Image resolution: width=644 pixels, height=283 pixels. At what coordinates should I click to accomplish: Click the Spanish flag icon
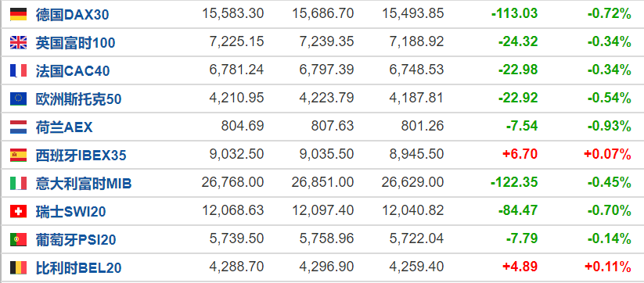point(19,155)
